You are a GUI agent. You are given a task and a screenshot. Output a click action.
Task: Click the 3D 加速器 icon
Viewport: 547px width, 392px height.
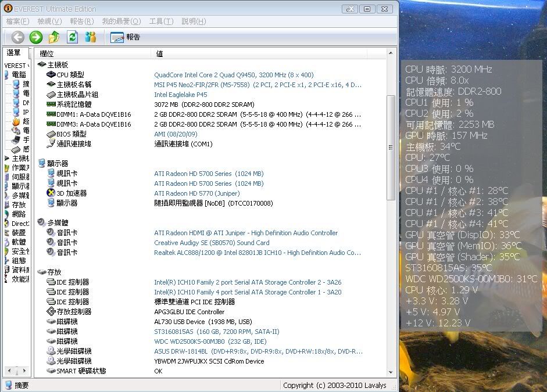[x=51, y=193]
